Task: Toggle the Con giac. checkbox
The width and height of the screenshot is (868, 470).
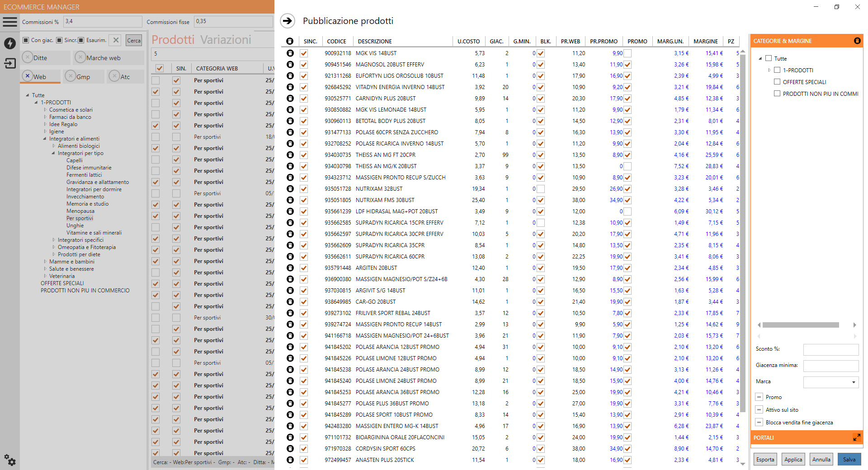Action: pos(26,40)
